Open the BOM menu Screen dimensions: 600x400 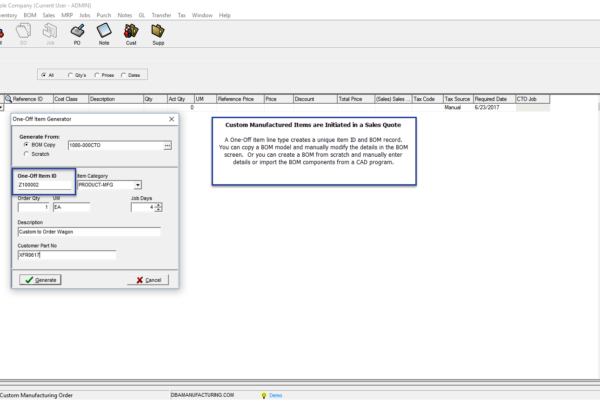30,15
